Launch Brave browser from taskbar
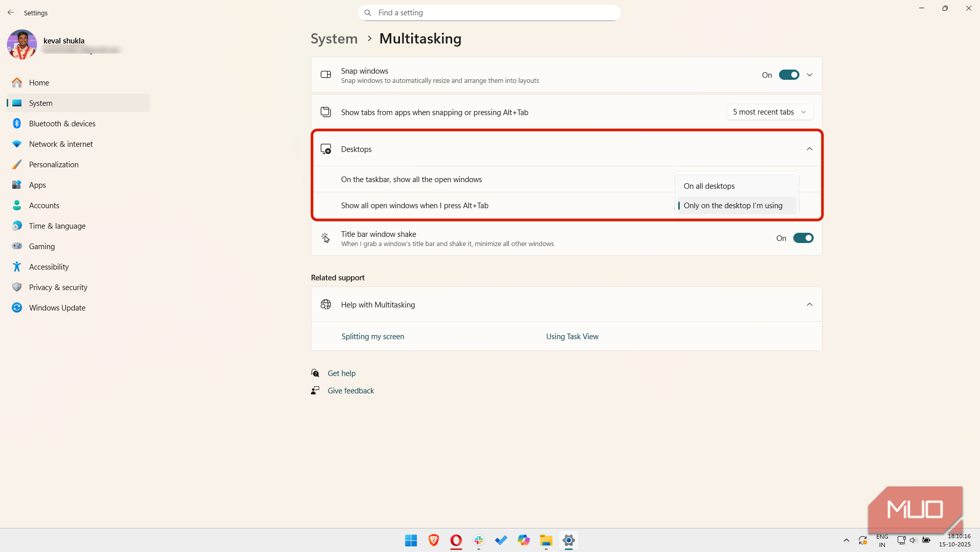 pos(433,540)
